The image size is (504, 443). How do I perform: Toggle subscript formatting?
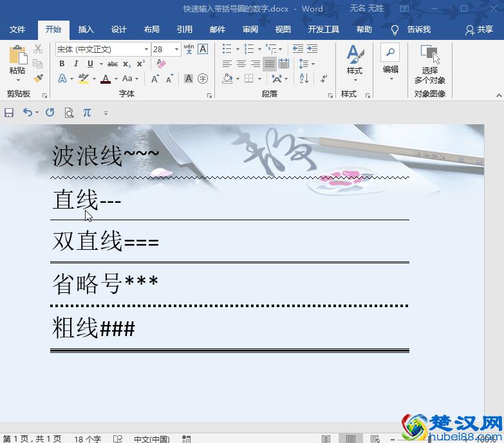tap(127, 64)
